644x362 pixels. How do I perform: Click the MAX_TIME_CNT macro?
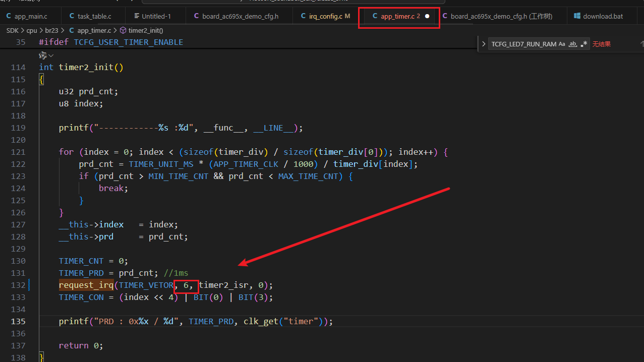click(308, 176)
